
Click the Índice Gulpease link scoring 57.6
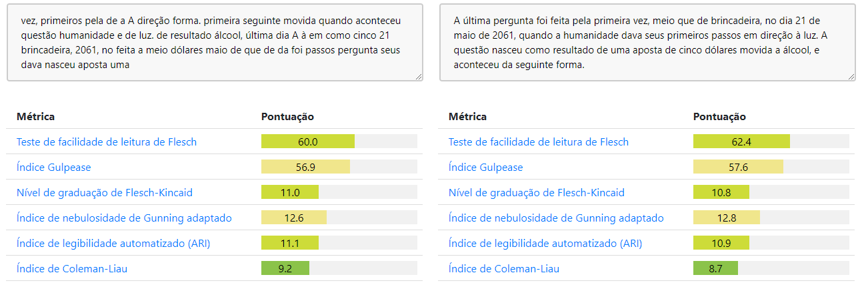pyautogui.click(x=485, y=168)
